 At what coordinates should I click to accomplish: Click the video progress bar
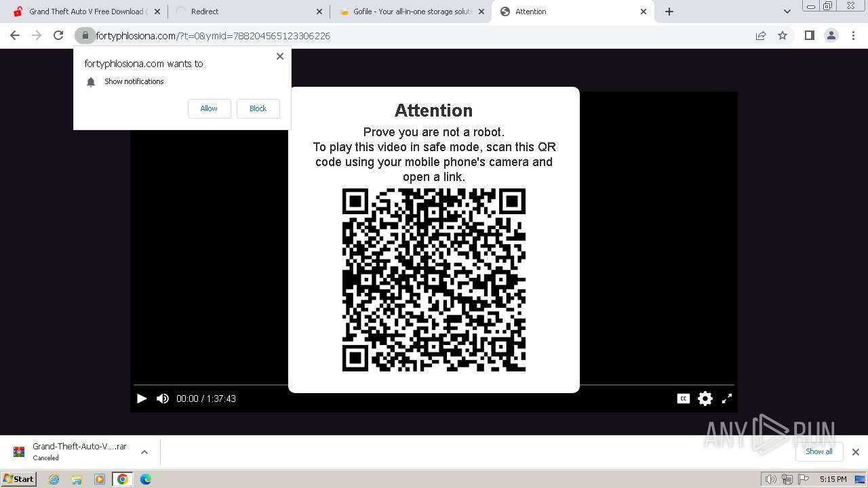pos(434,385)
